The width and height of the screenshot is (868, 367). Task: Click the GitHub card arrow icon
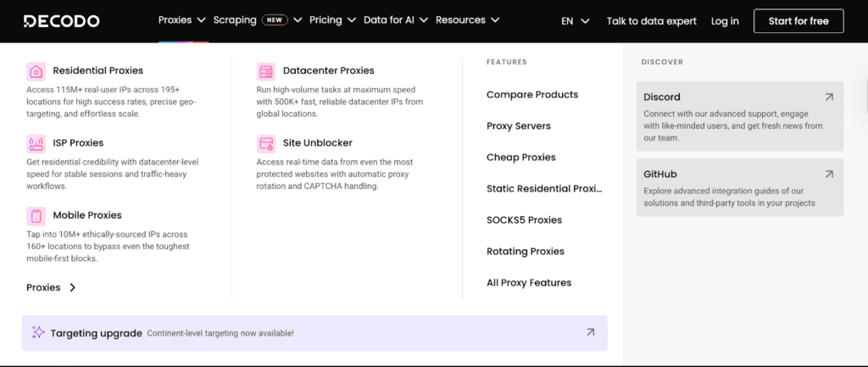[828, 174]
